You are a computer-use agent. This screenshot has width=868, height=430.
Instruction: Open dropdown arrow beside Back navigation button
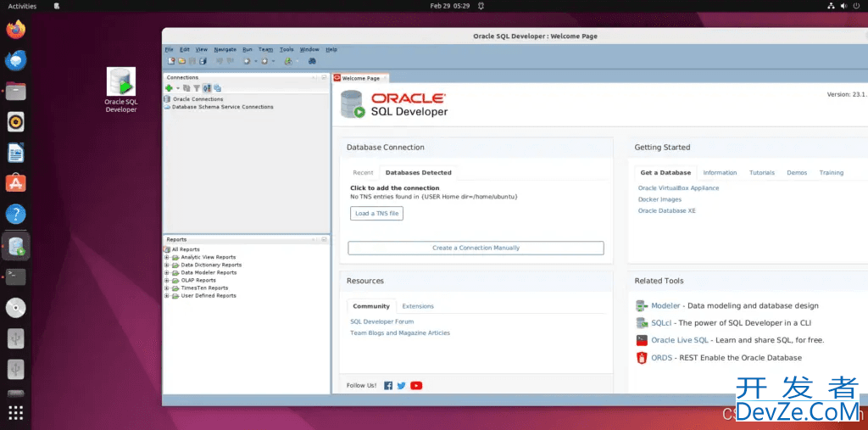(x=256, y=61)
